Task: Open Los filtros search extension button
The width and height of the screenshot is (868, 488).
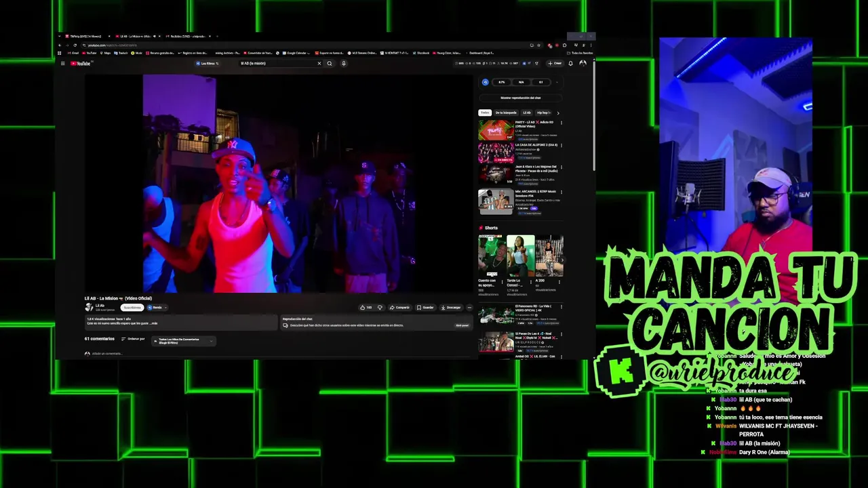Action: click(x=207, y=64)
